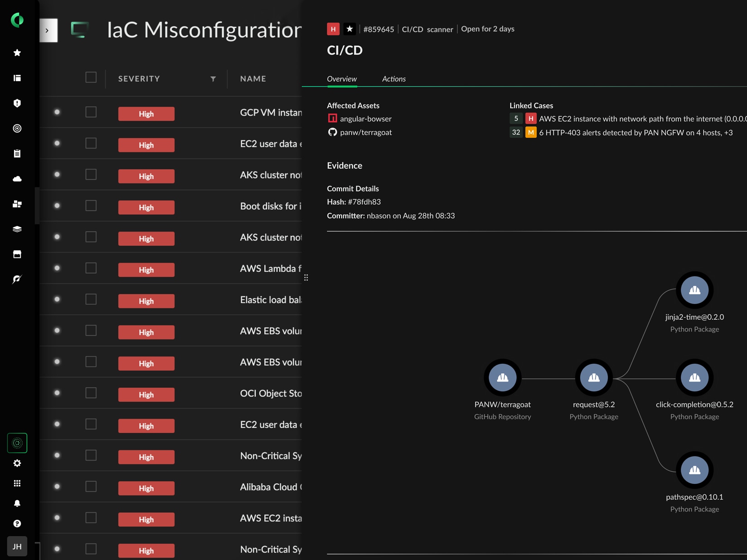This screenshot has width=747, height=560.
Task: Open the JH user profile menu
Action: (x=17, y=546)
